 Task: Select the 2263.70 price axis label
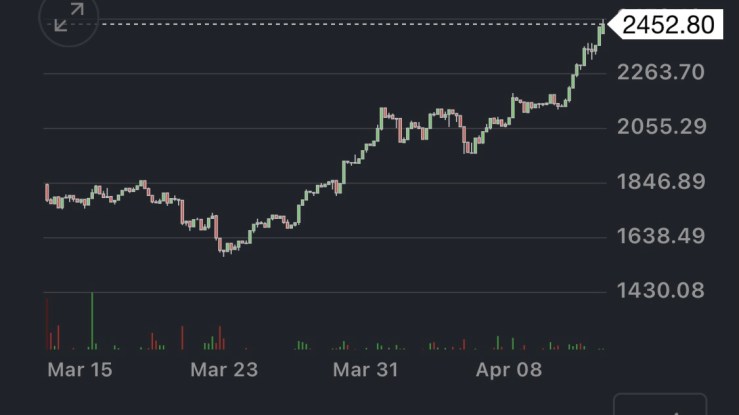click(x=662, y=72)
